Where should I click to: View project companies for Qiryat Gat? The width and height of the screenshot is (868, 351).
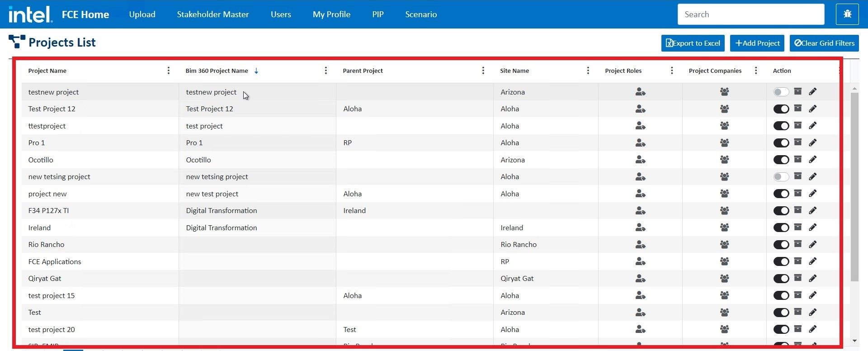tap(724, 279)
